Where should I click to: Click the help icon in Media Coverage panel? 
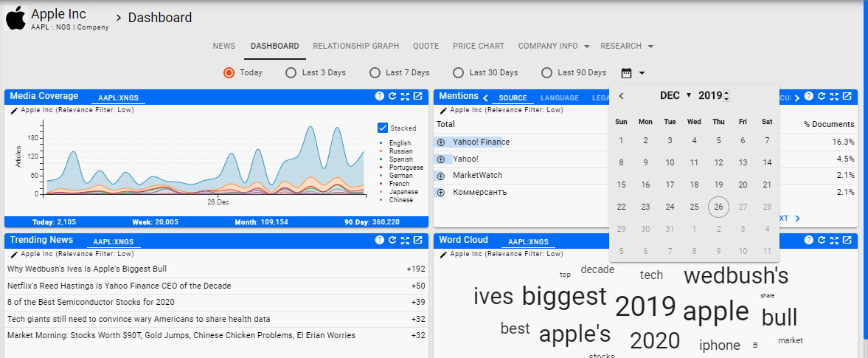coord(379,97)
